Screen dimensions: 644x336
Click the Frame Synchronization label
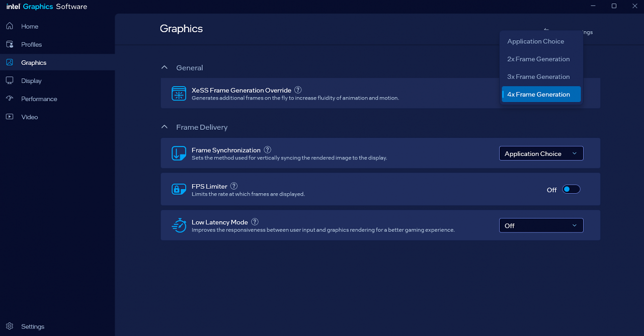click(x=226, y=150)
